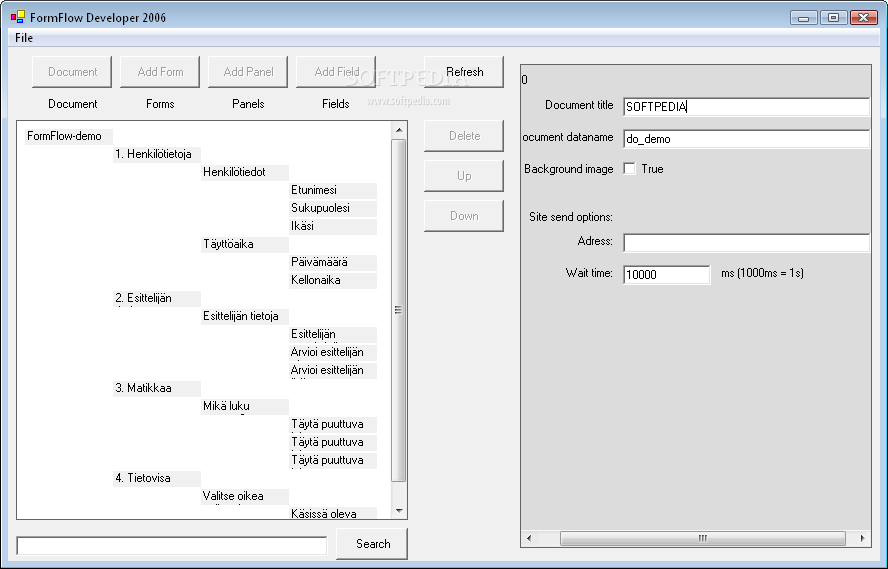Viewport: 888px width, 569px height.
Task: Select the FormFlow-demo document node
Action: pos(69,136)
